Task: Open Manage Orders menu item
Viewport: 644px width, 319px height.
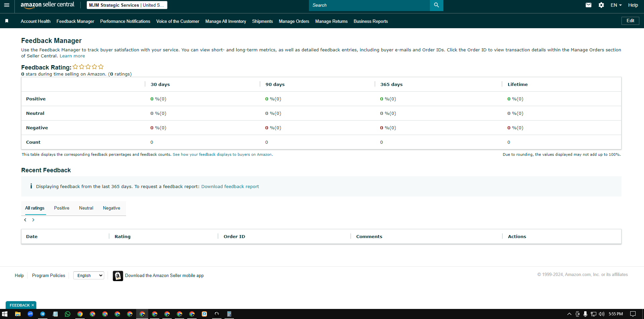Action: pyautogui.click(x=294, y=21)
